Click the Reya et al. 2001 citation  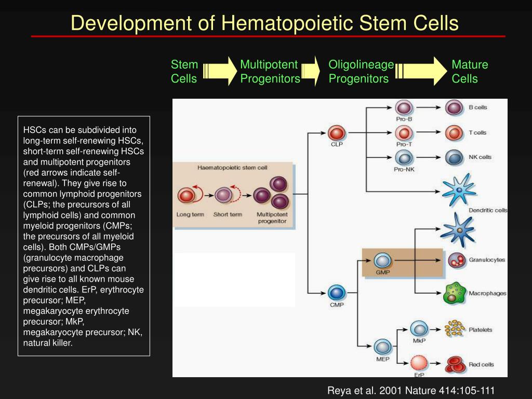click(410, 391)
